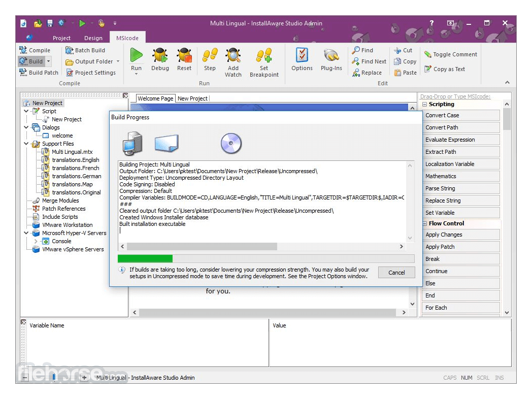
Task: Open the quick access toolbar customize dropdown
Action: pos(115,23)
